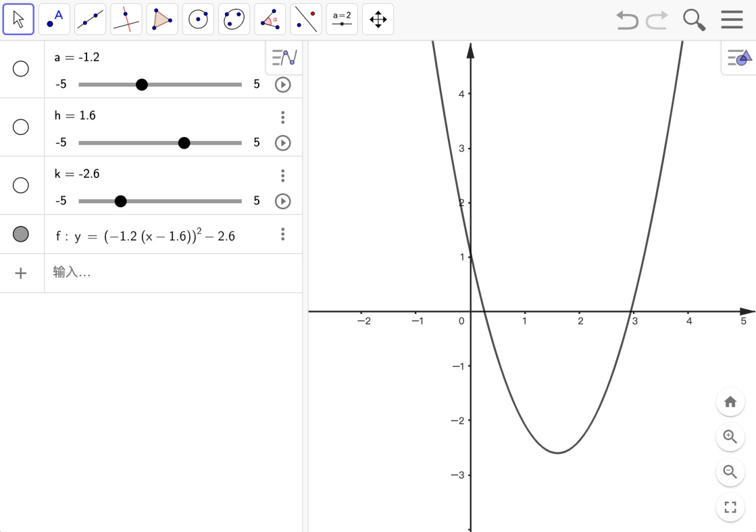This screenshot has height=532, width=756.
Task: Toggle visibility circle for slider h
Action: [21, 127]
